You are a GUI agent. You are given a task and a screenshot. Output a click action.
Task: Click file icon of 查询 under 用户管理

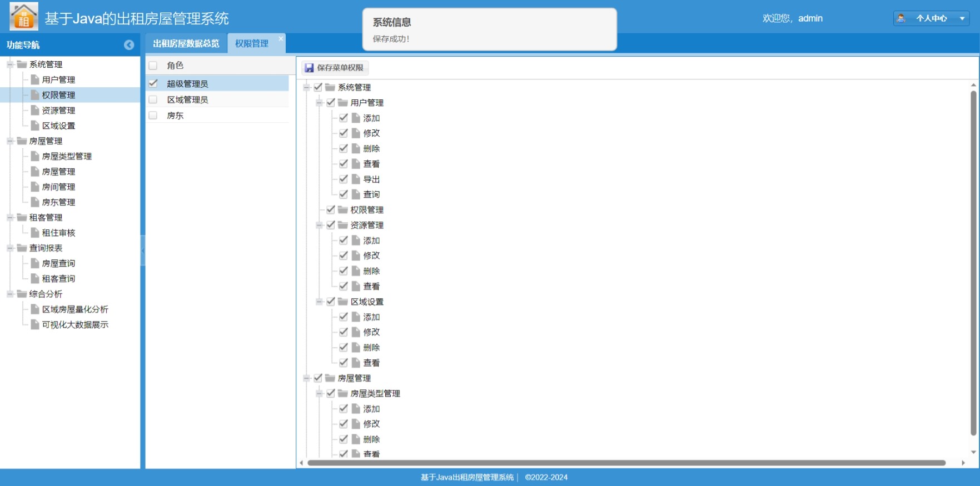tap(356, 194)
